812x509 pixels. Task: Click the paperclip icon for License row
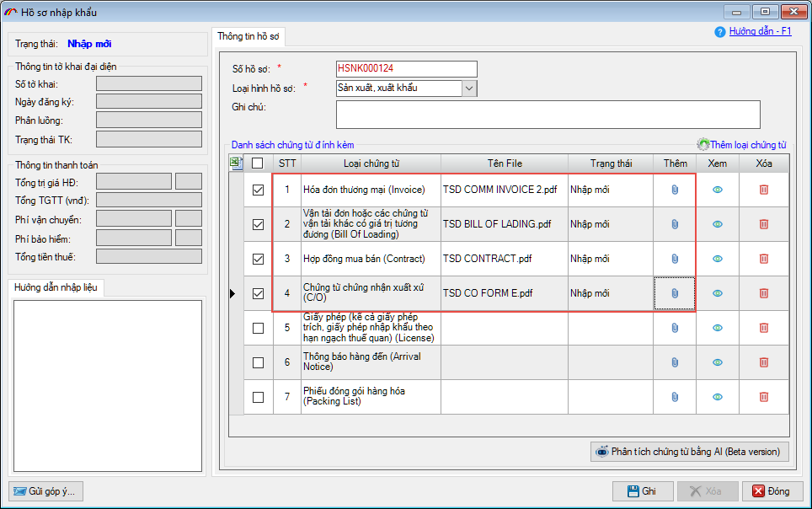click(675, 328)
